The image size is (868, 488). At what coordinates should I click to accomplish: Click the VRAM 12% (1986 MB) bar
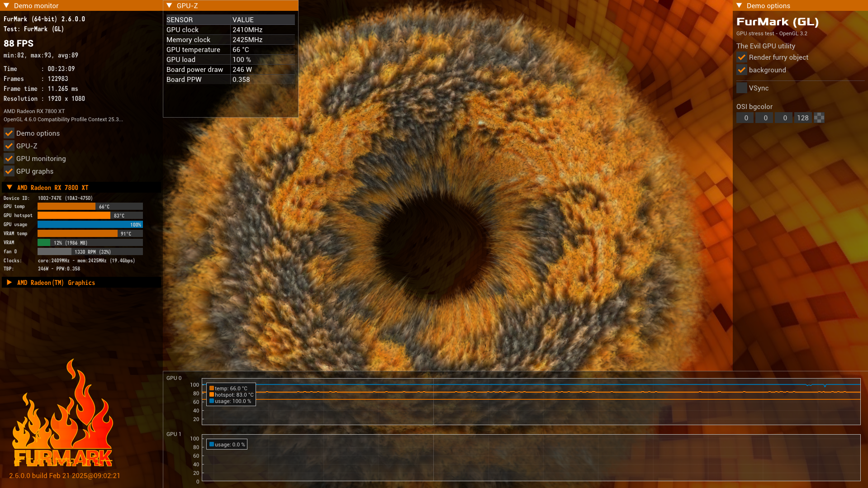click(x=90, y=242)
